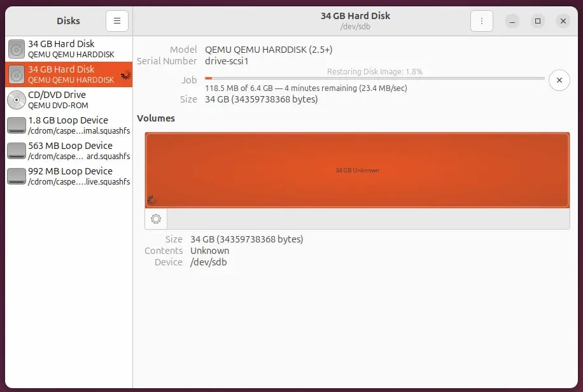The image size is (583, 392).
Task: Click the first hard disk drive icon
Action: click(x=17, y=49)
